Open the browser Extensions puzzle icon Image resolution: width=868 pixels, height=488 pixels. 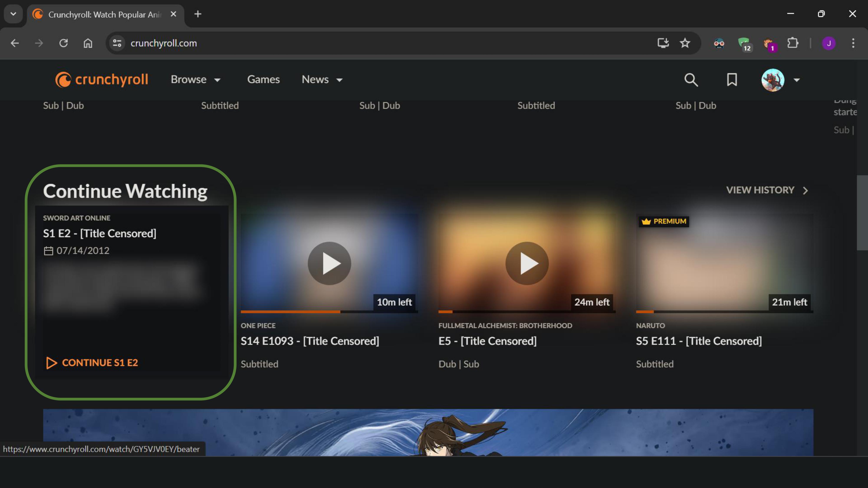[x=792, y=43]
